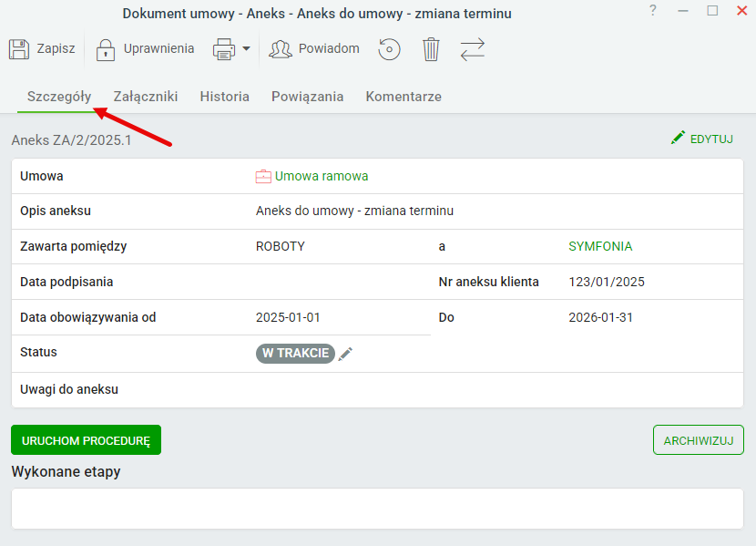Edit status using pencil icon beside W TRAKCIE

pos(345,354)
